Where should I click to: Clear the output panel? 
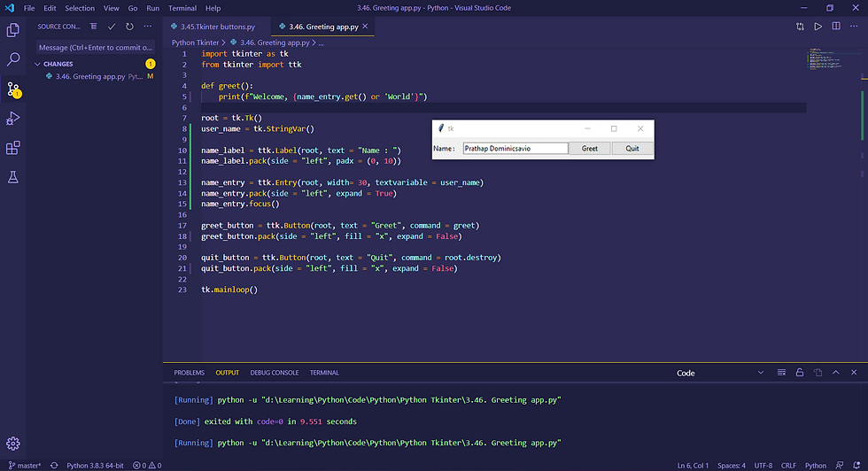(x=781, y=373)
